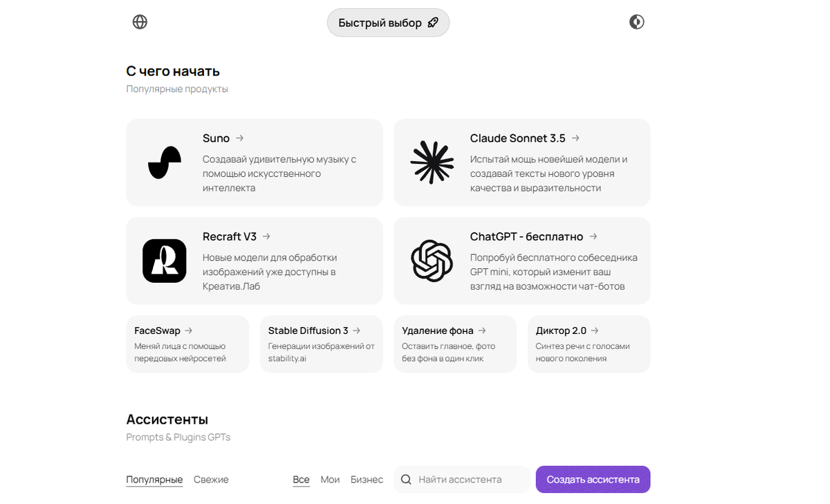The image size is (830, 504).
Task: Select the Все filter
Action: click(301, 479)
